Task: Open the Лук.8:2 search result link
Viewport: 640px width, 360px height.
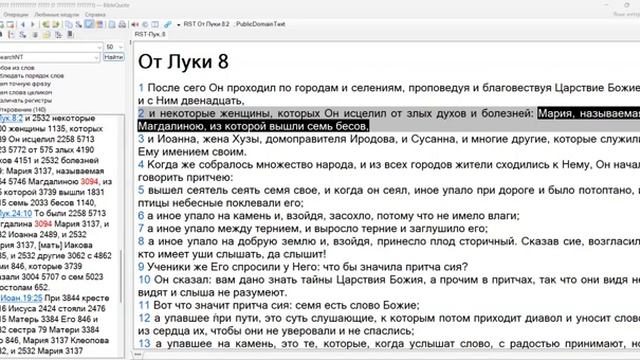Action: (x=11, y=118)
